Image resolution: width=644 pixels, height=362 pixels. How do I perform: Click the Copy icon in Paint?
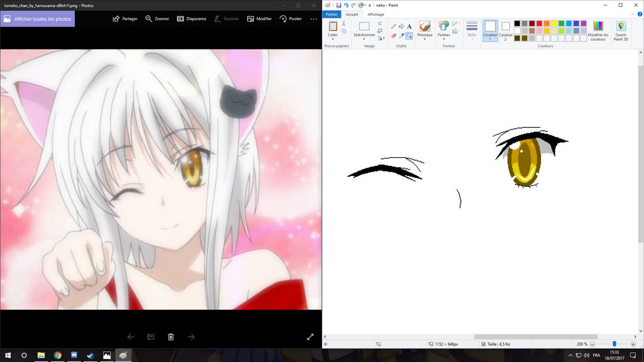pos(344,31)
